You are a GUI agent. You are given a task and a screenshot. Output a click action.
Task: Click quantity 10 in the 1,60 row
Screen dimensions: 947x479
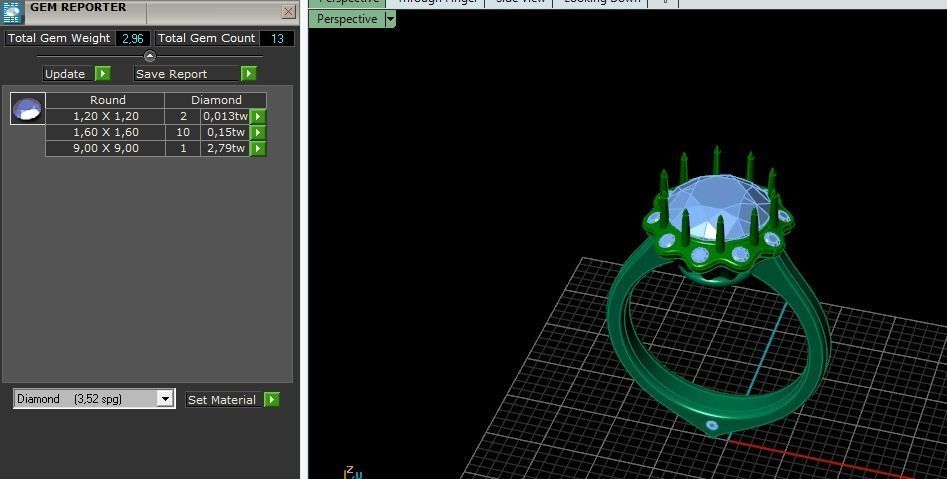pos(183,132)
